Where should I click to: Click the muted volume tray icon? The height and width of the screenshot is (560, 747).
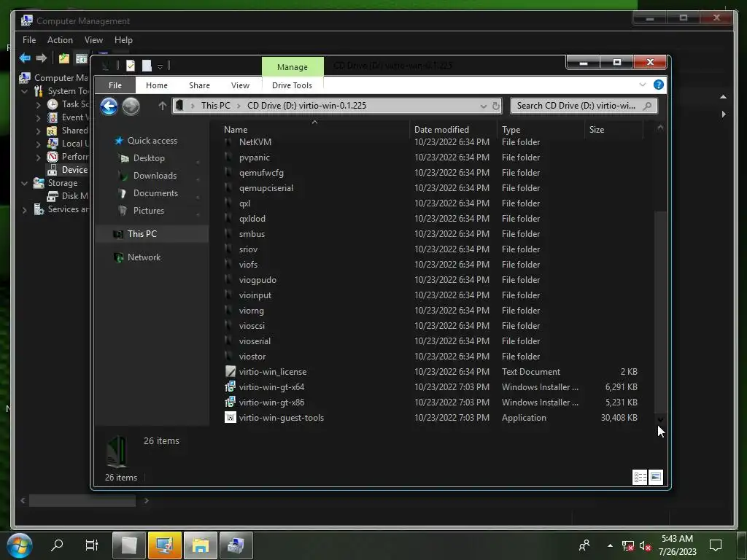(x=645, y=545)
